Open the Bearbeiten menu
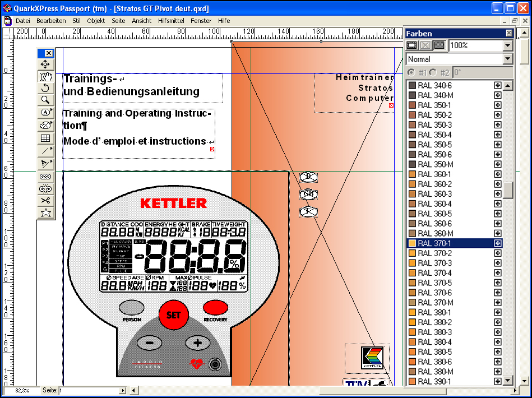532x398 pixels. click(51, 21)
